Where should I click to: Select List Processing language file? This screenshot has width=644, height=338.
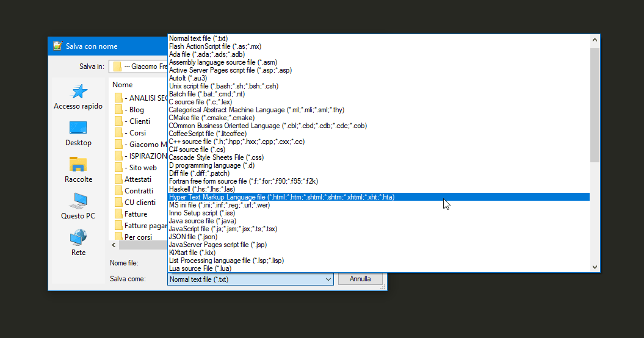tap(378, 261)
